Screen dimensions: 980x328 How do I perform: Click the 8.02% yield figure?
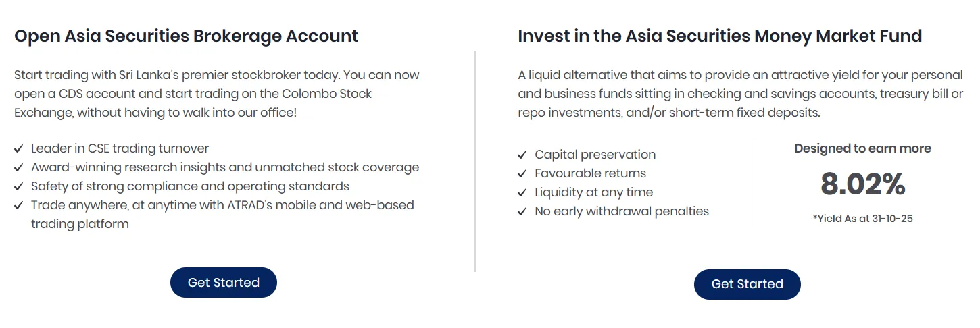click(862, 184)
